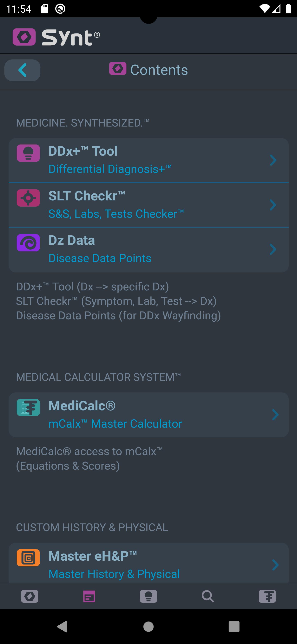297x644 pixels.
Task: Open the Master eH&P orange icon
Action: pyautogui.click(x=28, y=558)
